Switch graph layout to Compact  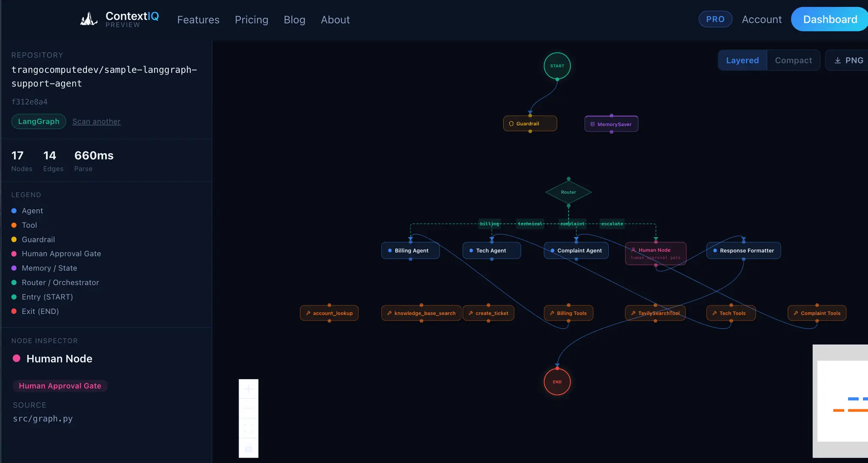(x=793, y=60)
